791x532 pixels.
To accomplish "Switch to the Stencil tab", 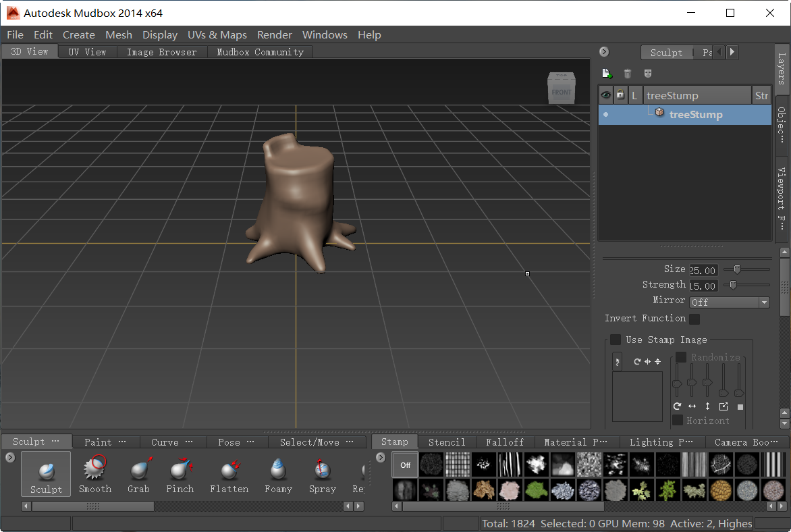I will pos(446,442).
